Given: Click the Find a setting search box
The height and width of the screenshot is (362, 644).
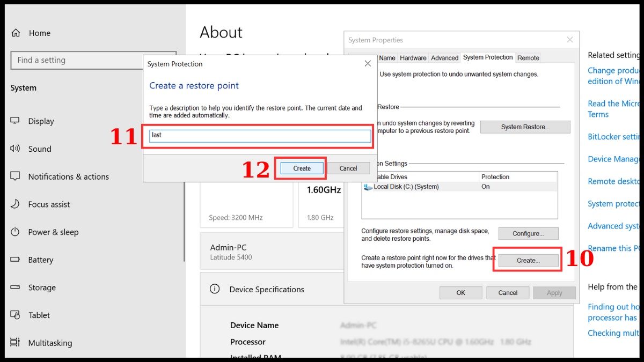Looking at the screenshot, I should coord(93,60).
